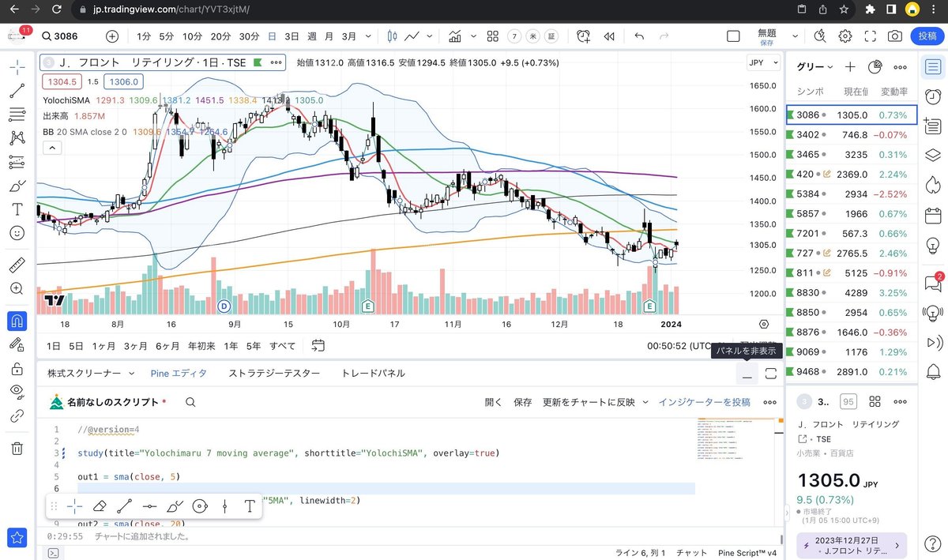Search within the Pine script
Image resolution: width=948 pixels, height=560 pixels.
190,402
